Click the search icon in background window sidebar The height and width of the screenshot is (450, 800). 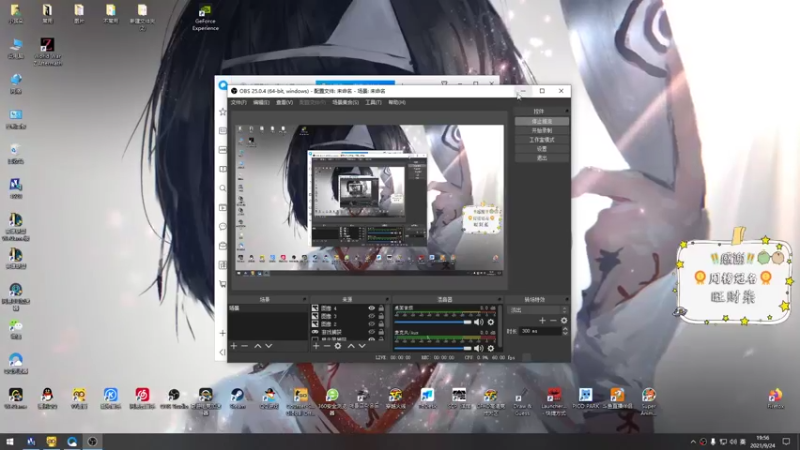[x=222, y=188]
